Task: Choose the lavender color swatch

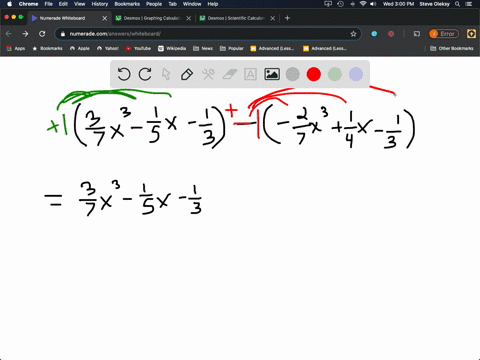Action: pyautogui.click(x=356, y=74)
